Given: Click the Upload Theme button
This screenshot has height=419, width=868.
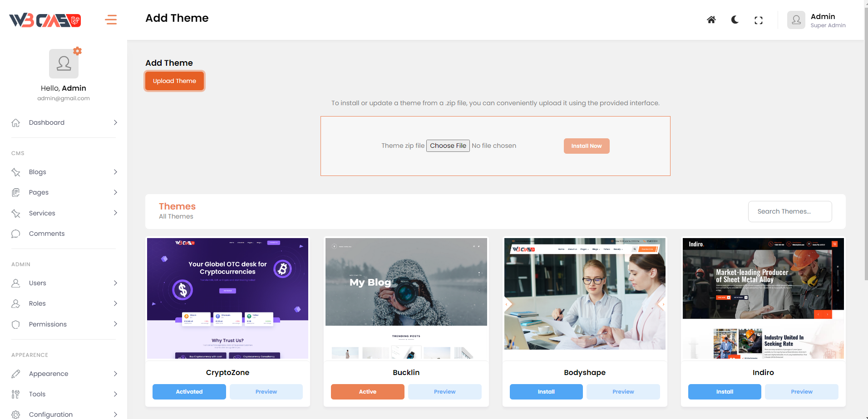Looking at the screenshot, I should [x=174, y=81].
